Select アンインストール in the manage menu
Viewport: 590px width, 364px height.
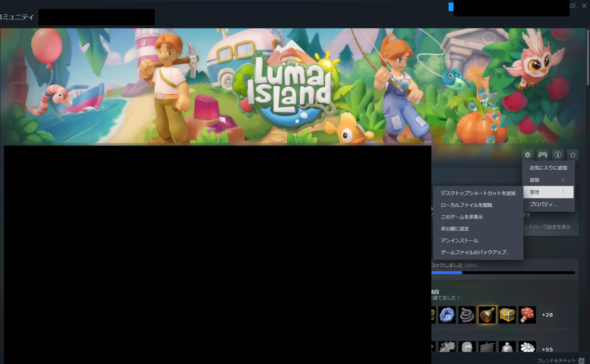459,240
